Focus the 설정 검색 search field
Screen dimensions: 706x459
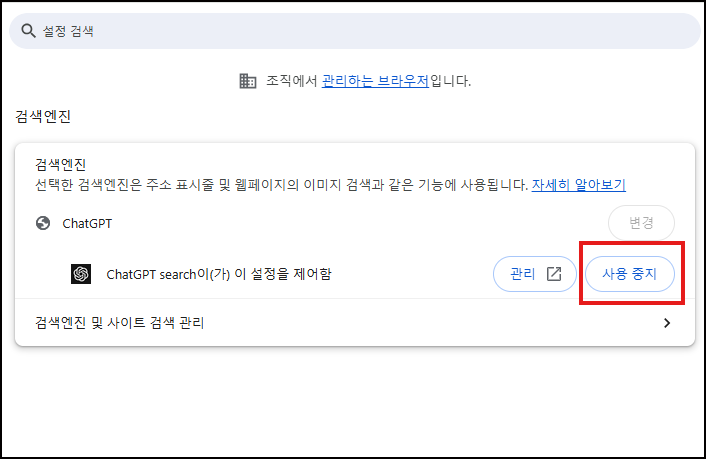(x=354, y=31)
